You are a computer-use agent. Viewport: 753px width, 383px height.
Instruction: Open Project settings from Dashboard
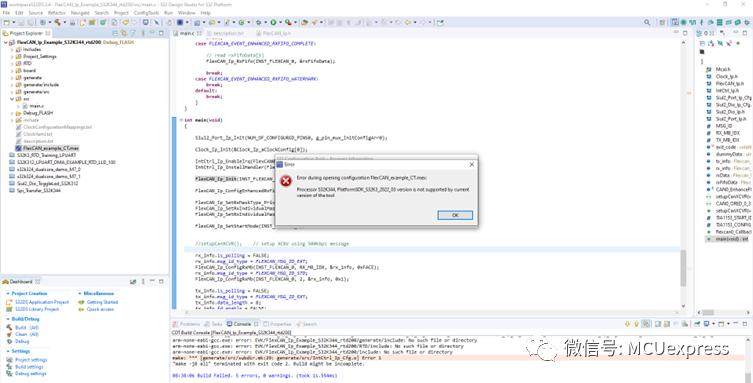[31, 359]
